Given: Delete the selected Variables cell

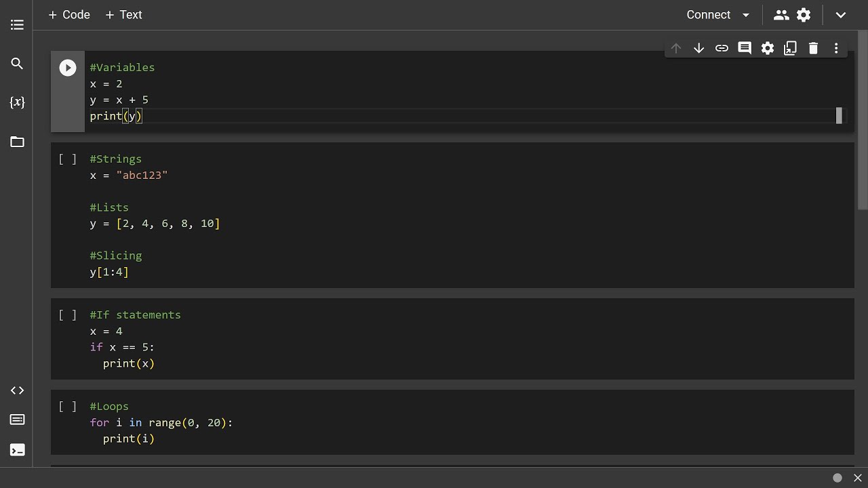Looking at the screenshot, I should point(813,48).
